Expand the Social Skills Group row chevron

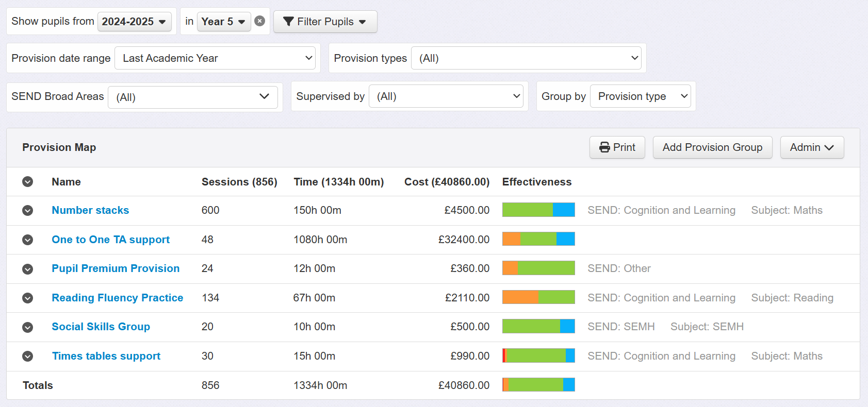(28, 327)
